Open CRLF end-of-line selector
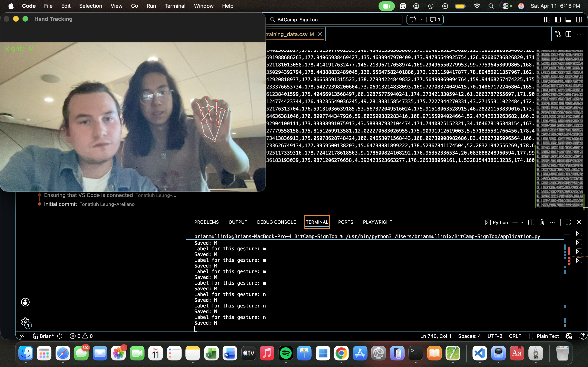Screen dimensions: 588x367 515,336
